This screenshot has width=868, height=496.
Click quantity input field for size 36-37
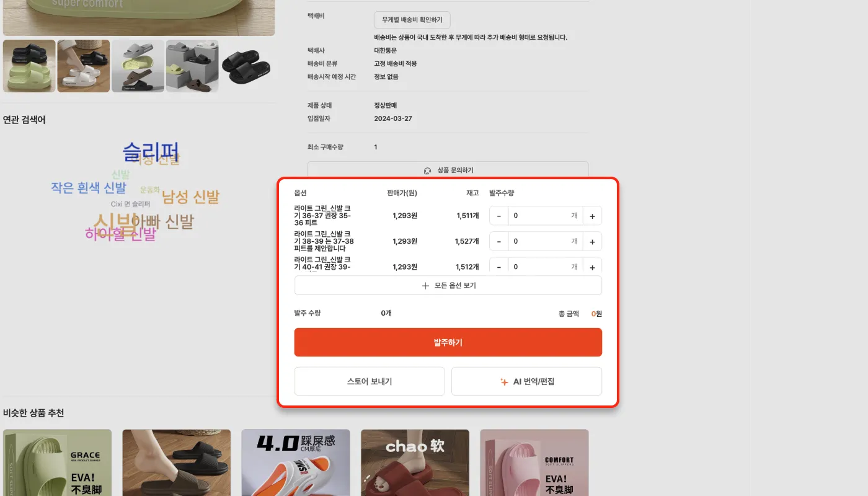pos(546,216)
